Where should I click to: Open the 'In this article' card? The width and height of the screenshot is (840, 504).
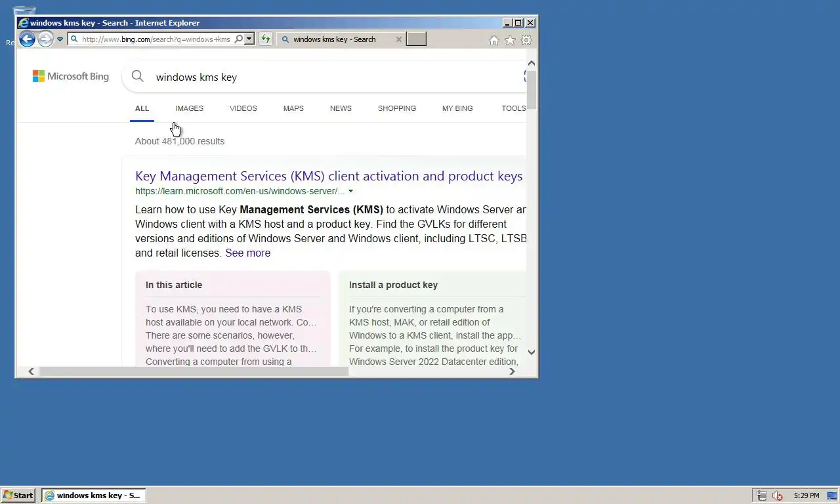pyautogui.click(x=233, y=319)
